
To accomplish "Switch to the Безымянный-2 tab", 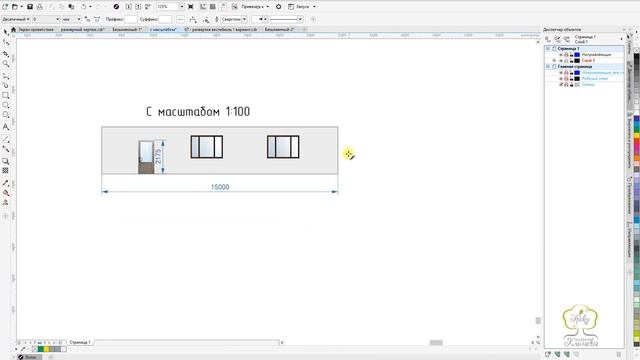I will pyautogui.click(x=280, y=29).
